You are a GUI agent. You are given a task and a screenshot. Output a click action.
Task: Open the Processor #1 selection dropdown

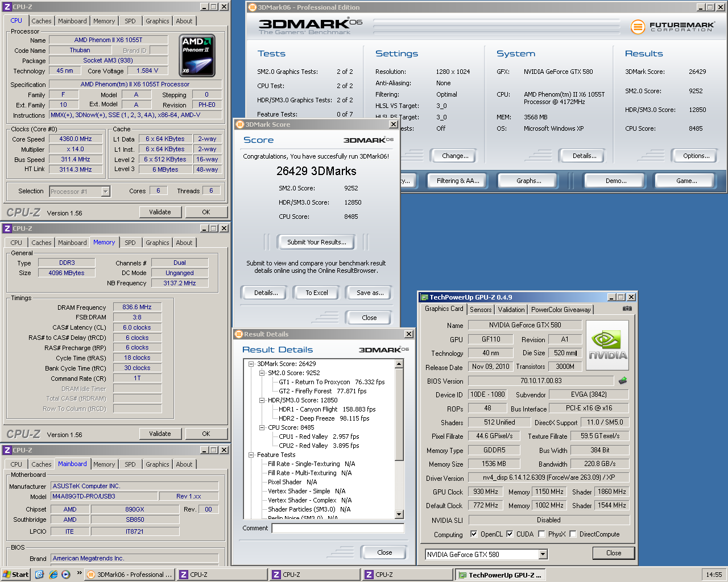105,192
